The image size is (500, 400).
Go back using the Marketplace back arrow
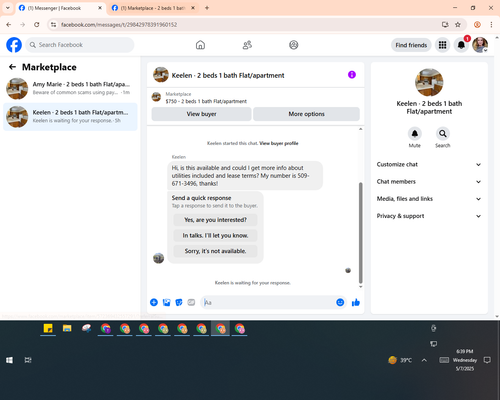coord(12,67)
